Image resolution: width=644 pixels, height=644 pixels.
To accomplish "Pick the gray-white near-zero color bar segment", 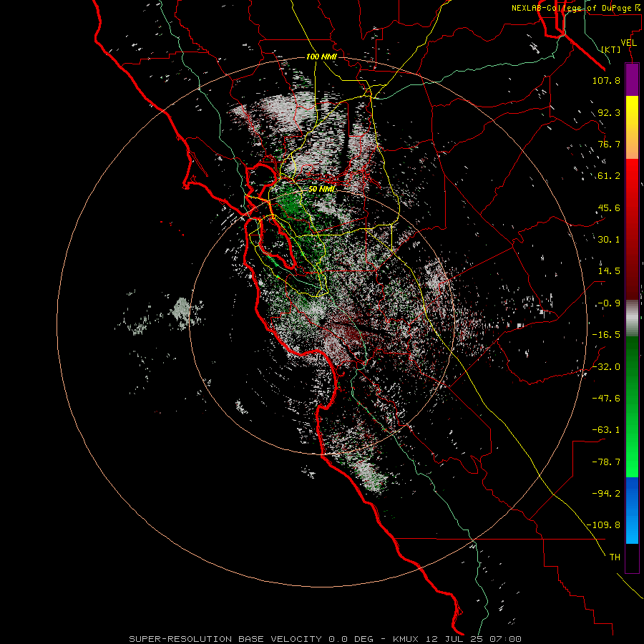I will click(x=632, y=318).
